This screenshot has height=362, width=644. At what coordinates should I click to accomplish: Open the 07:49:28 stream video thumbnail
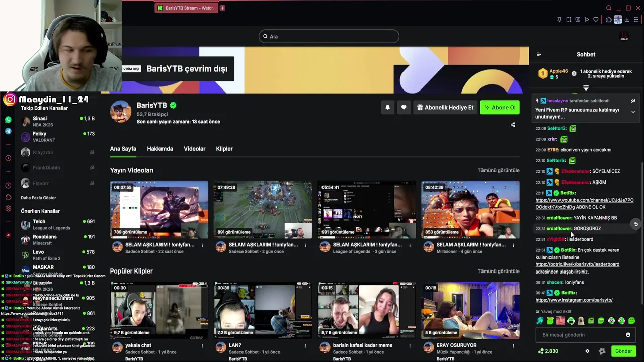[263, 209]
